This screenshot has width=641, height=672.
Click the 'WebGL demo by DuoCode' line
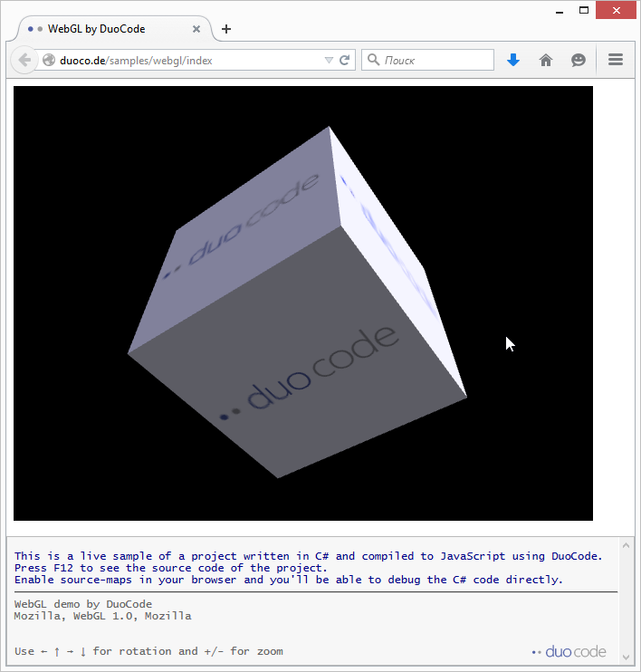(83, 604)
